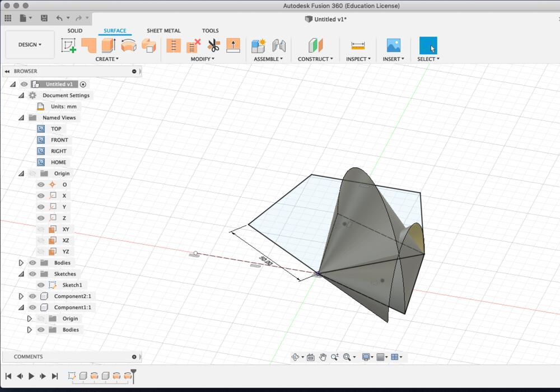560x392 pixels.
Task: Open the Construct dropdown menu
Action: click(x=315, y=59)
